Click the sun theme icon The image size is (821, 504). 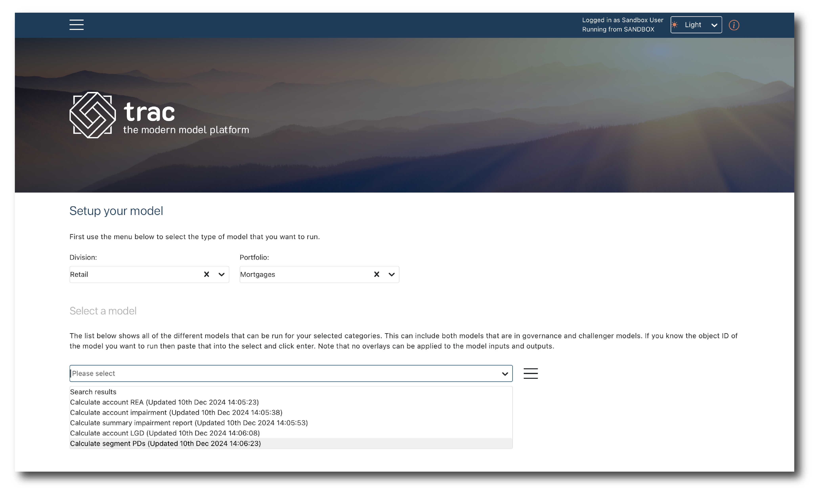675,25
